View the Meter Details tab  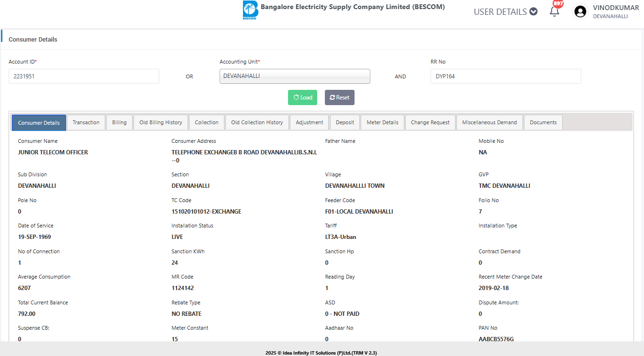(382, 122)
